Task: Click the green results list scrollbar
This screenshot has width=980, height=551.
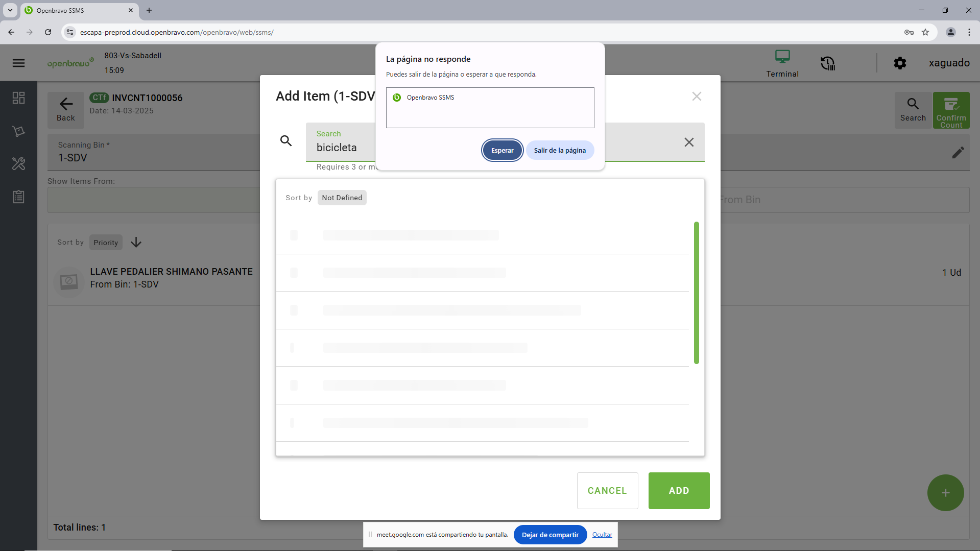Action: pos(696,293)
